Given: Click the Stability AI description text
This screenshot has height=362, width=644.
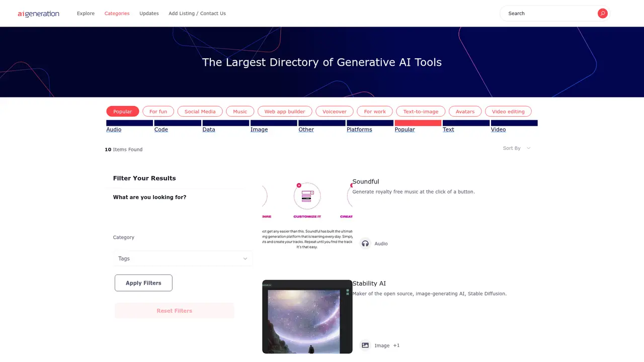Looking at the screenshot, I should coord(429,294).
